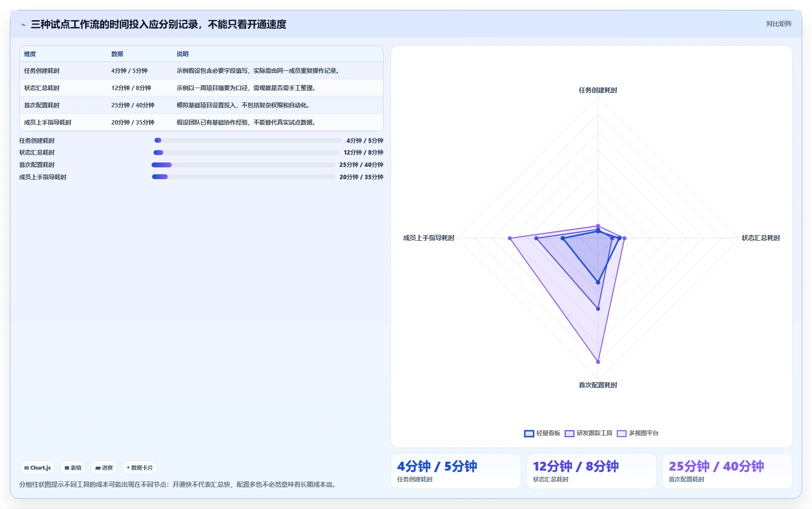812x509 pixels.
Task: Click the note starting 示例假设包含必要字段填写
Action: point(258,71)
